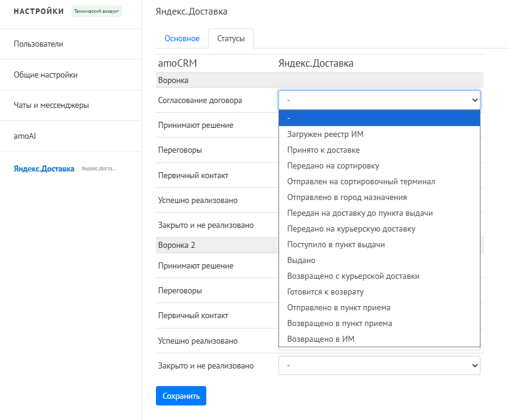Screen dimensions: 509x420
Task: Click the Сохранить button
Action: point(181,396)
